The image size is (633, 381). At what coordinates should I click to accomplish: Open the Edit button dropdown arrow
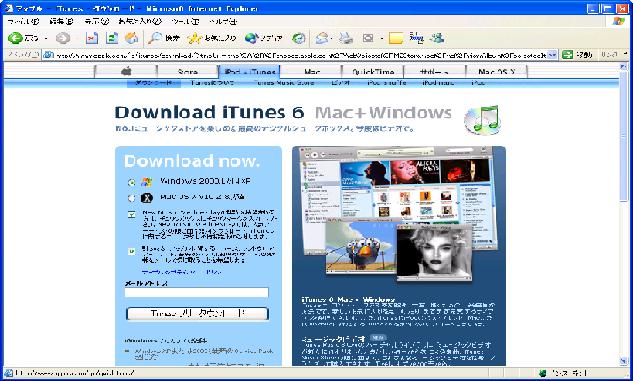click(381, 38)
